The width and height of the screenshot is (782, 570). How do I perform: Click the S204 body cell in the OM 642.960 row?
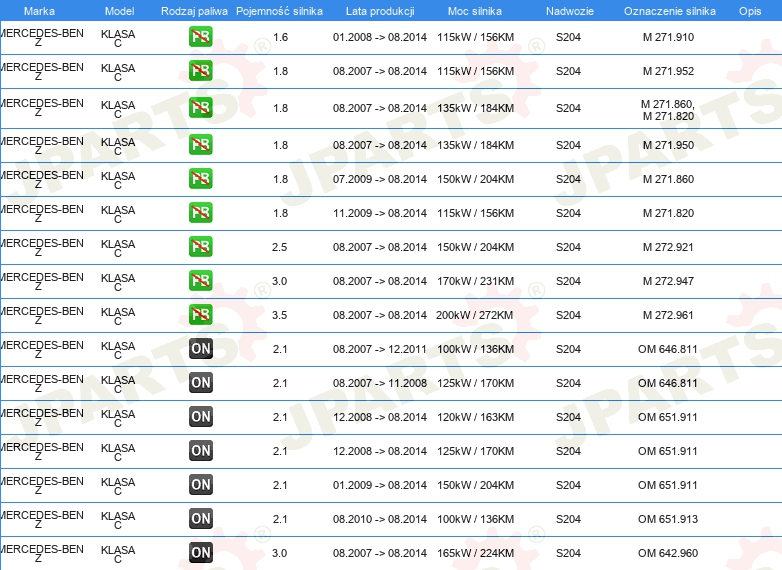(569, 553)
